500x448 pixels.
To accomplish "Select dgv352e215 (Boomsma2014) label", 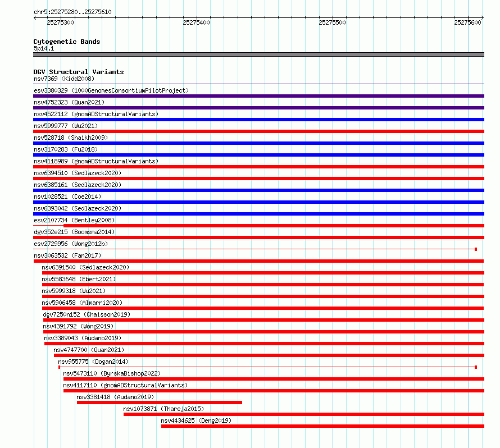I will point(74,232).
